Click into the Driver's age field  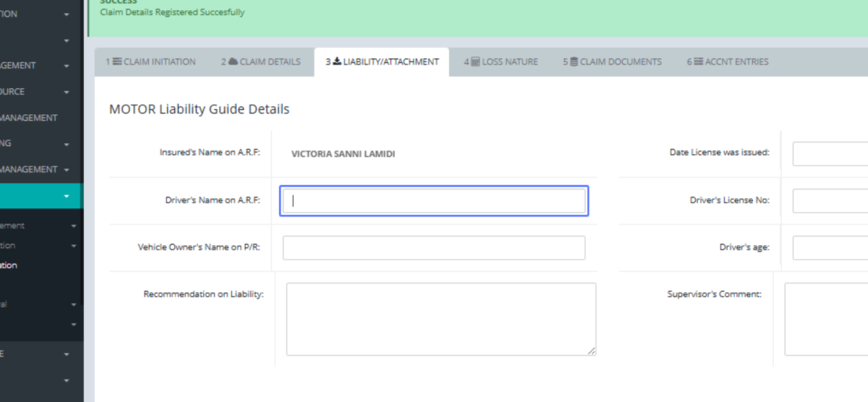click(830, 248)
